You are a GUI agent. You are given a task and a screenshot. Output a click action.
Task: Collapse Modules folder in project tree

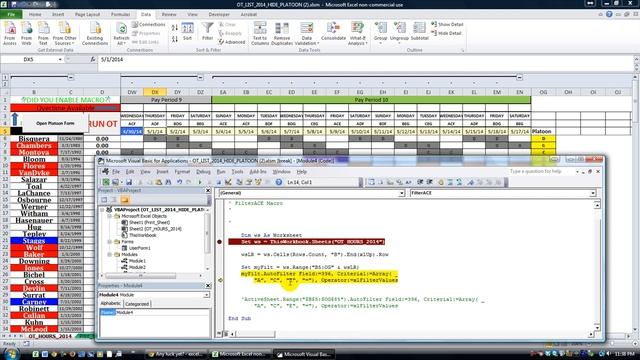tap(110, 254)
